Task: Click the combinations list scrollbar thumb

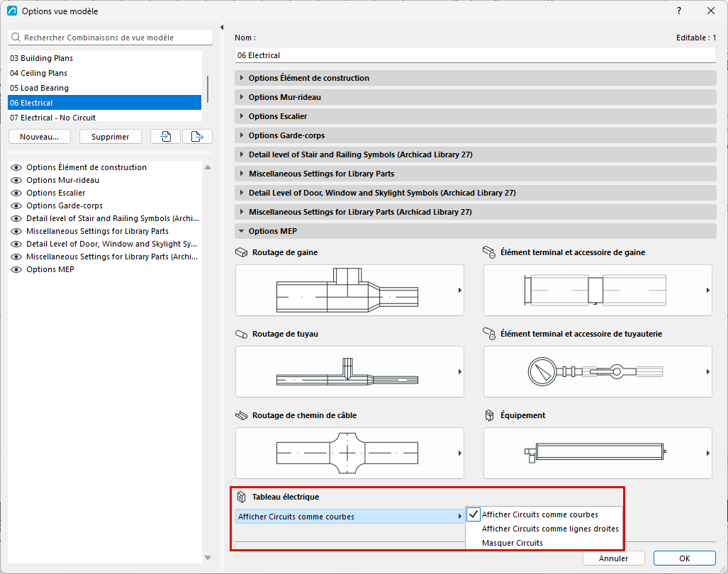Action: 208,89
